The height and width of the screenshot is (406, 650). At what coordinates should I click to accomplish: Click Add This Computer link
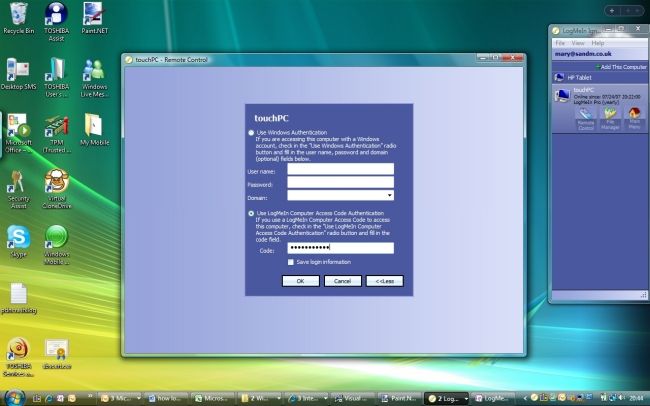coord(621,67)
